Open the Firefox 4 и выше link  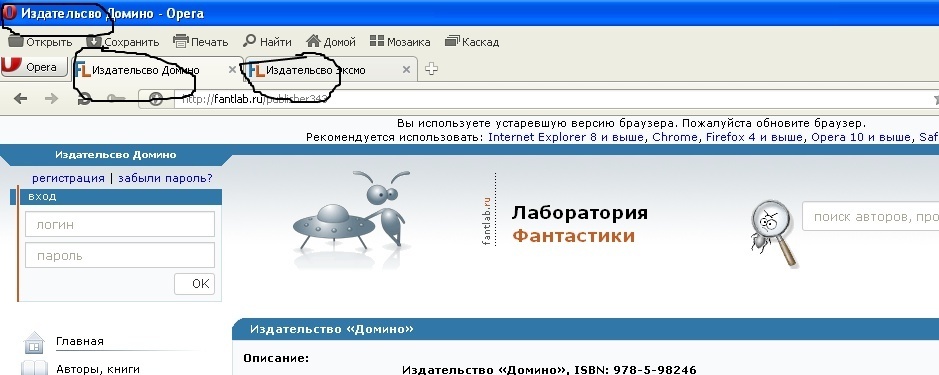point(755,137)
